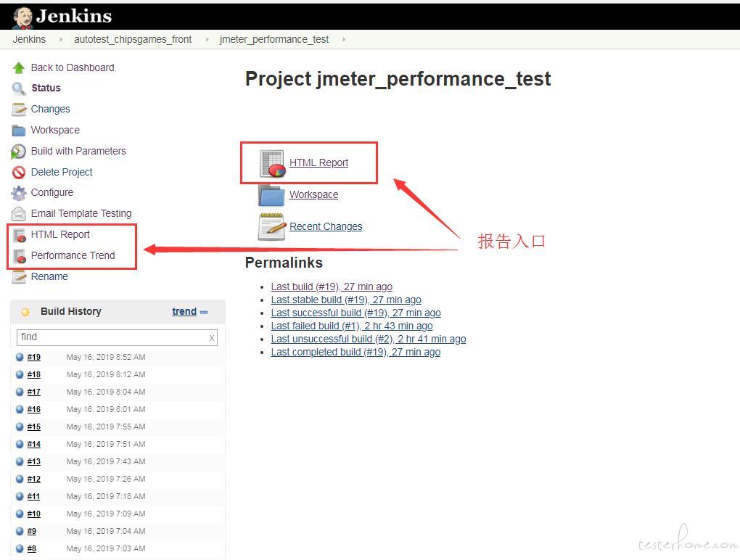The image size is (740, 560).
Task: Click the Status magnifier icon
Action: [x=18, y=88]
